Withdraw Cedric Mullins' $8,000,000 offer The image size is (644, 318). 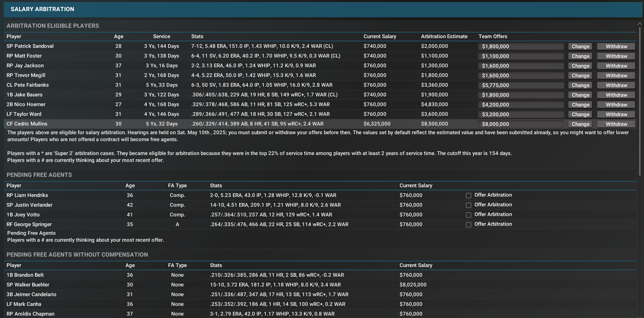pos(616,124)
